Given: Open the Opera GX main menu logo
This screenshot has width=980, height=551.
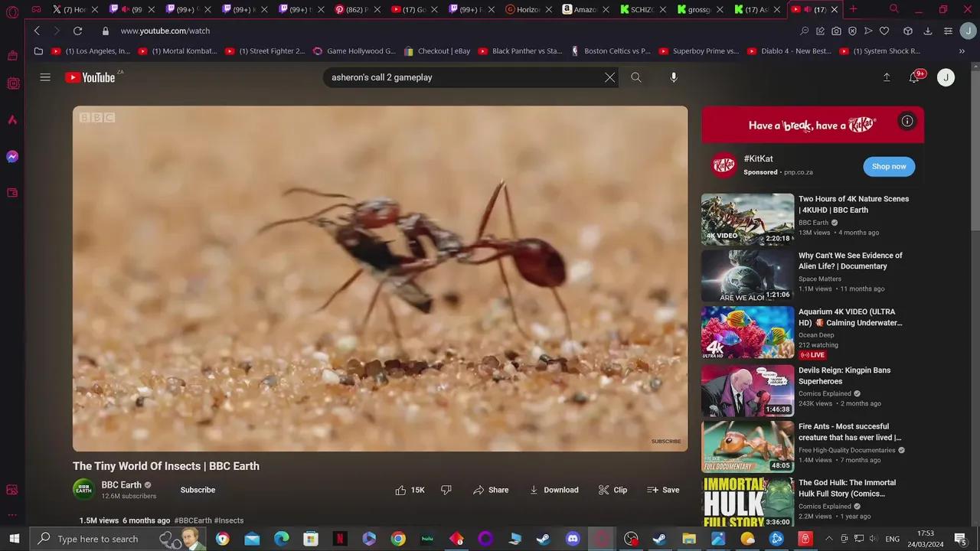Looking at the screenshot, I should pyautogui.click(x=12, y=11).
